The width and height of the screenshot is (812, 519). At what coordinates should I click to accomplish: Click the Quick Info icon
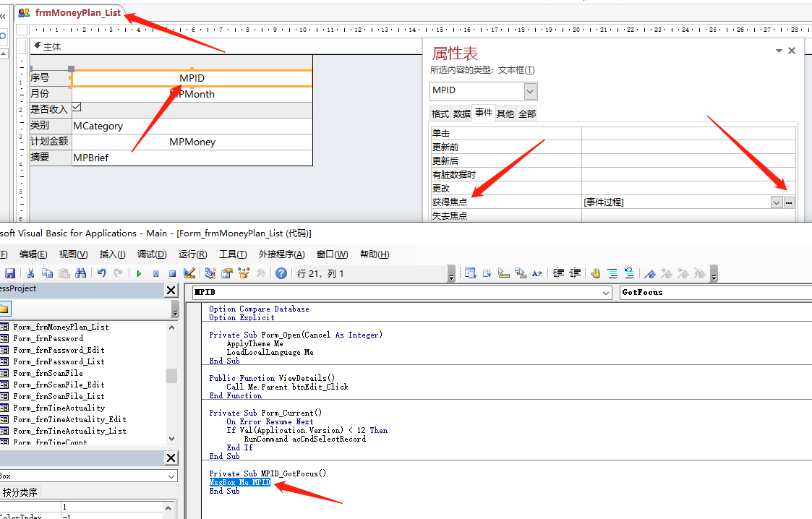504,273
